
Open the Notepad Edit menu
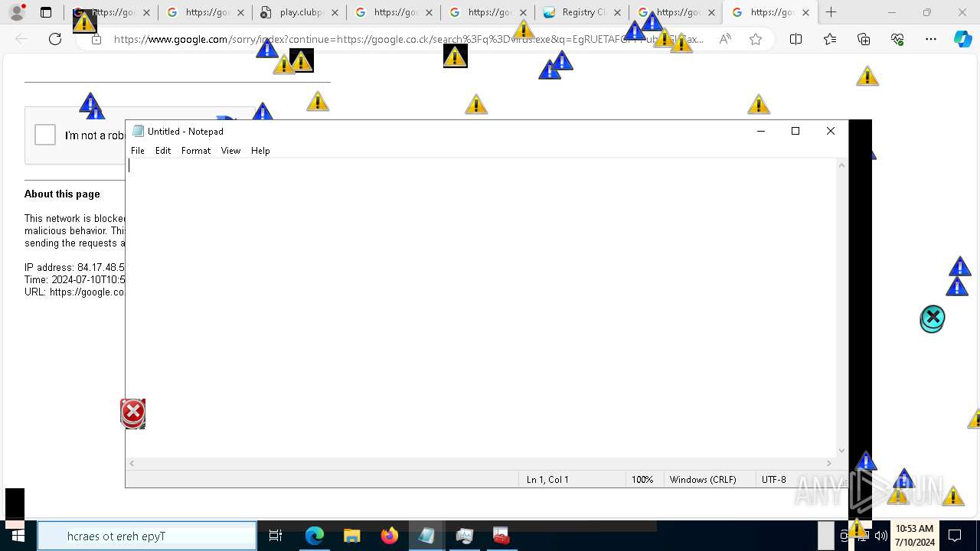click(163, 151)
